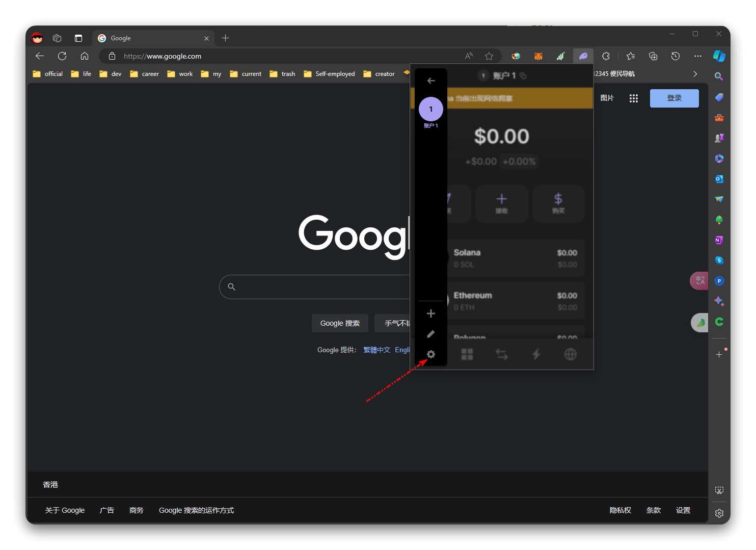Click the blue 登录 sign-in button
The image size is (756, 550).
point(674,98)
